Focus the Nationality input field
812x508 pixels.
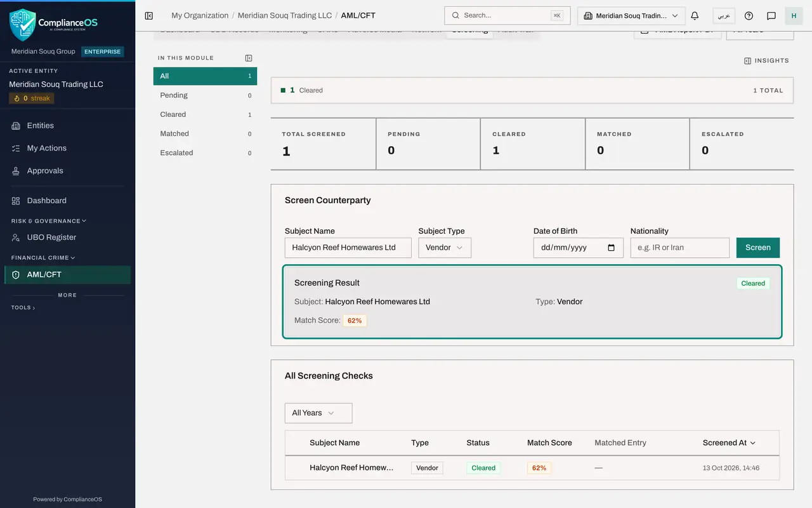(680, 248)
